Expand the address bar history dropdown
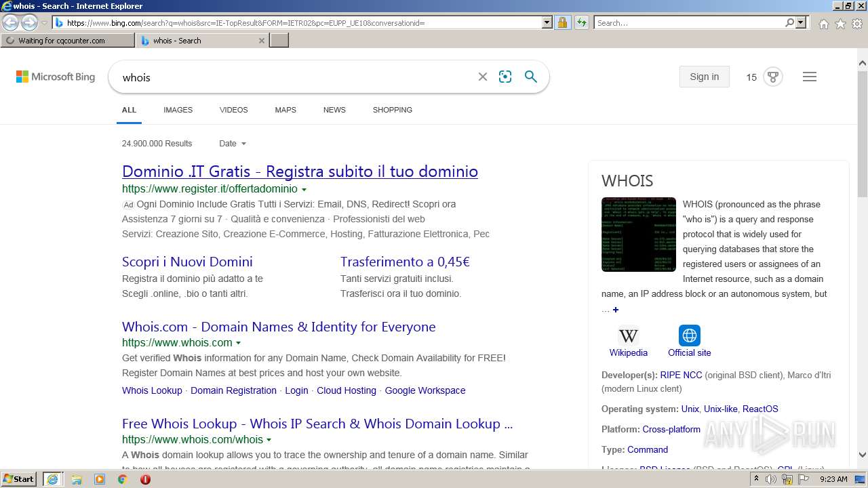868x488 pixels. 547,22
